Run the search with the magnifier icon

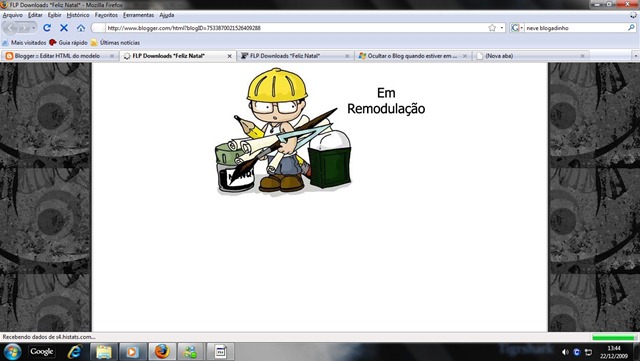(x=631, y=28)
